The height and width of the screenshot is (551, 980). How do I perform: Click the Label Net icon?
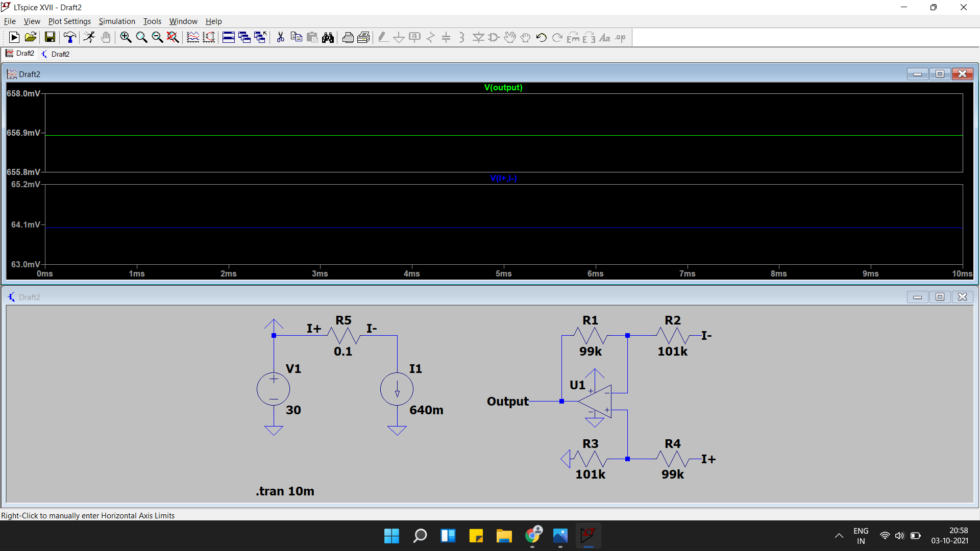(x=415, y=37)
